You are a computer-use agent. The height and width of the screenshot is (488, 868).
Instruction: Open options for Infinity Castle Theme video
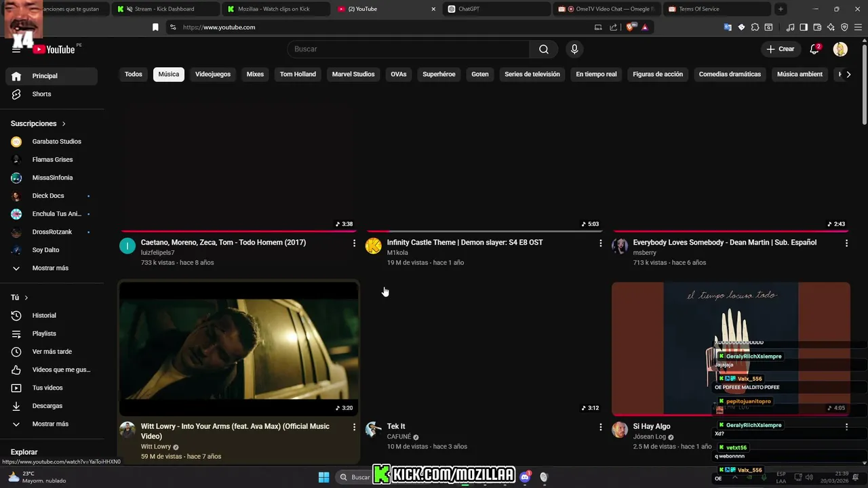pos(600,243)
